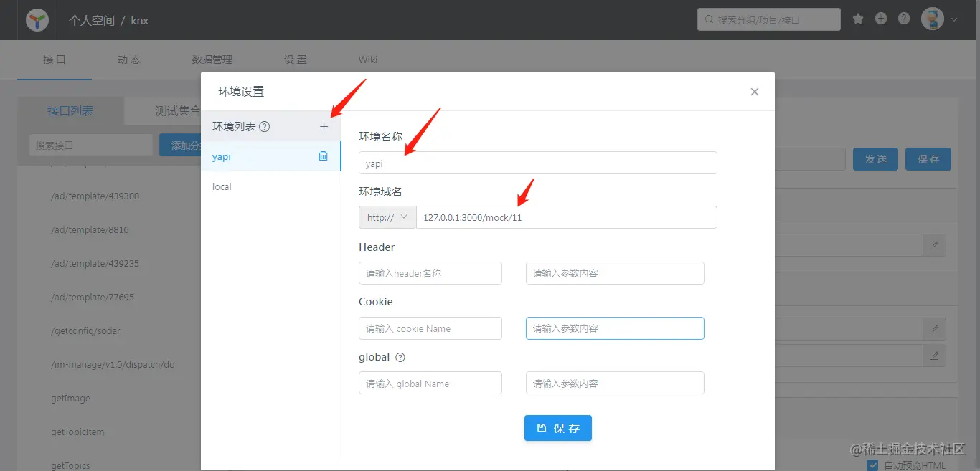Open getTopicItem interface
This screenshot has width=980, height=471.
tap(77, 432)
